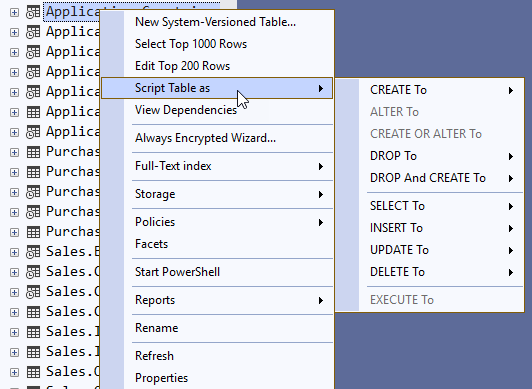Click the plain table icon beside the first Purchas table
Screen dimensions: 532x389
coord(33,152)
